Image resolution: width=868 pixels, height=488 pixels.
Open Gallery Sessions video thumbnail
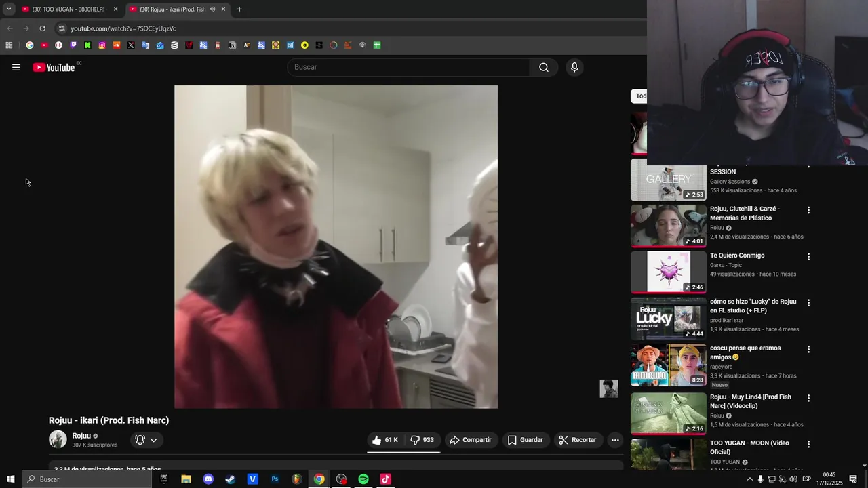point(668,180)
